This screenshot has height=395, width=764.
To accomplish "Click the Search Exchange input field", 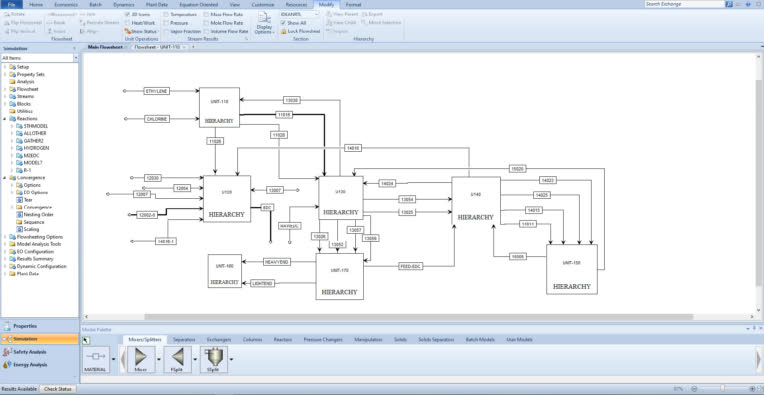I will (685, 4).
